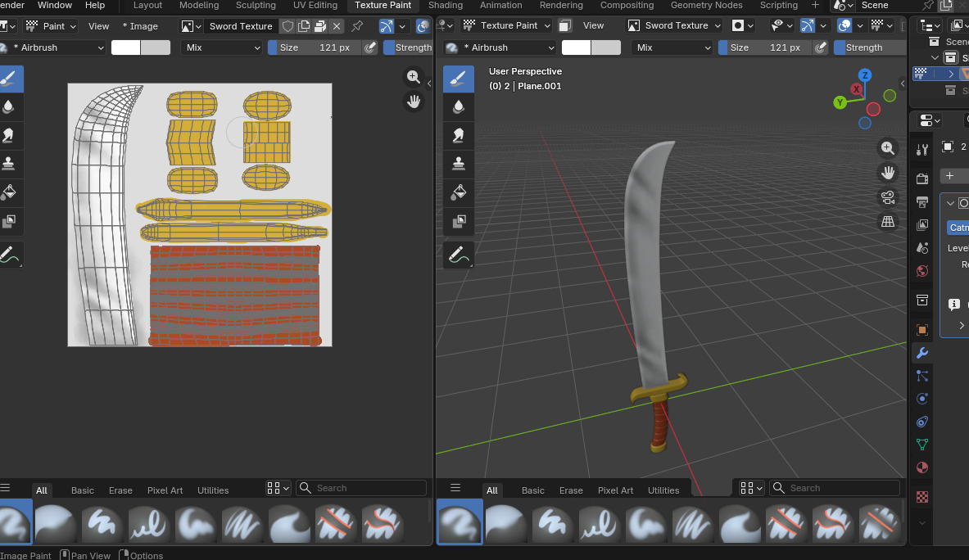969x560 pixels.
Task: Open the Window menu
Action: (x=55, y=6)
